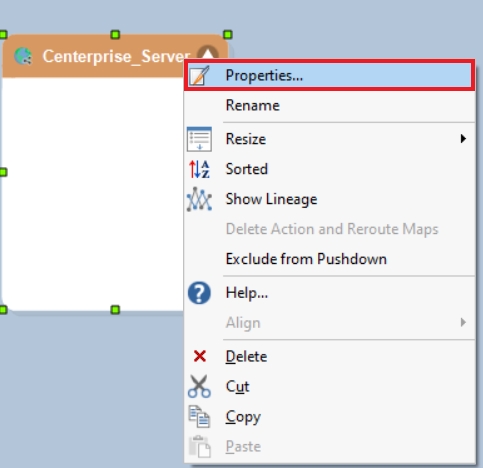Click the blue question mark Help icon

tap(199, 293)
